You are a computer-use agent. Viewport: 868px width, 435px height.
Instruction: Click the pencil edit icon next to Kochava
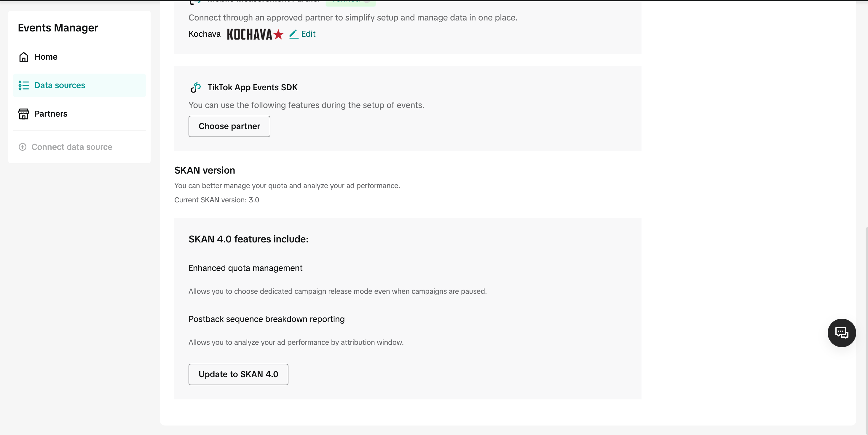(294, 34)
